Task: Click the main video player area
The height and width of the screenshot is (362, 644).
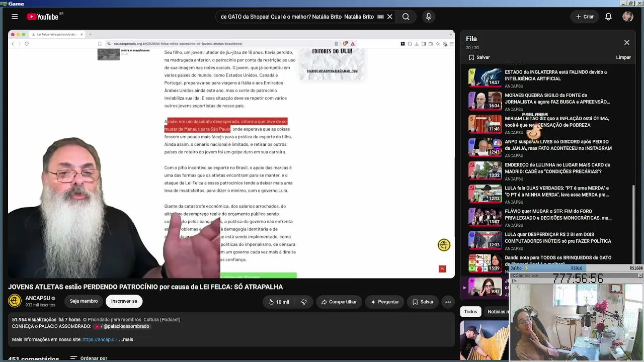Action: pyautogui.click(x=231, y=154)
